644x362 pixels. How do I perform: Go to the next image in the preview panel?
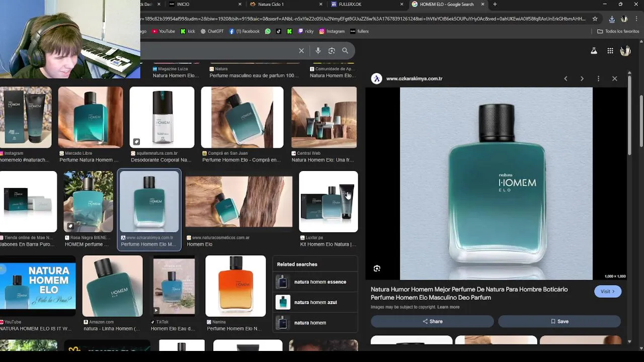(582, 78)
